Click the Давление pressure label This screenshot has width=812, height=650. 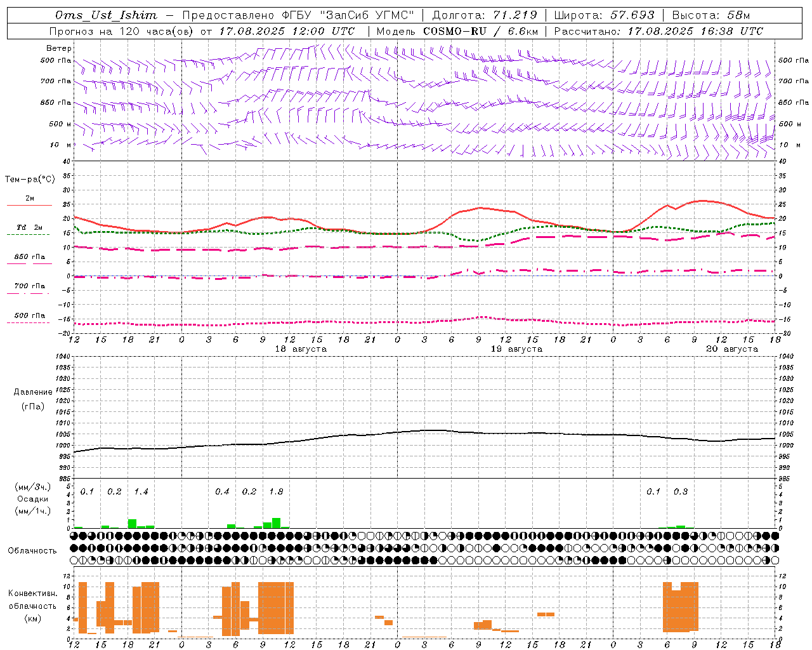tap(33, 392)
